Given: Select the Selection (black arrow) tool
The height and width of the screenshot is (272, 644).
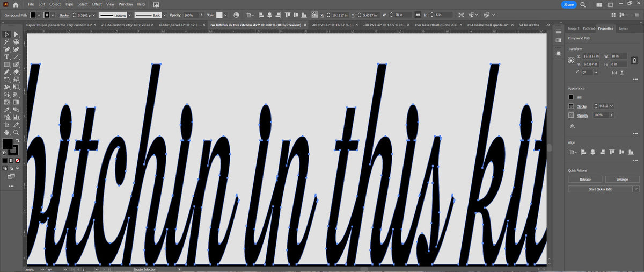Looking at the screenshot, I should click(x=7, y=34).
